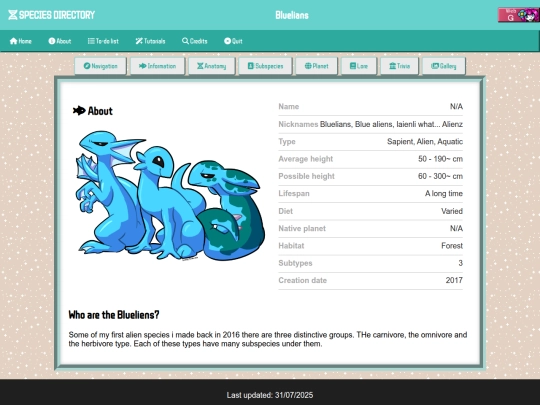Click the Blueliens species artwork image
Screen dimensions: 540x405
pyautogui.click(x=170, y=195)
